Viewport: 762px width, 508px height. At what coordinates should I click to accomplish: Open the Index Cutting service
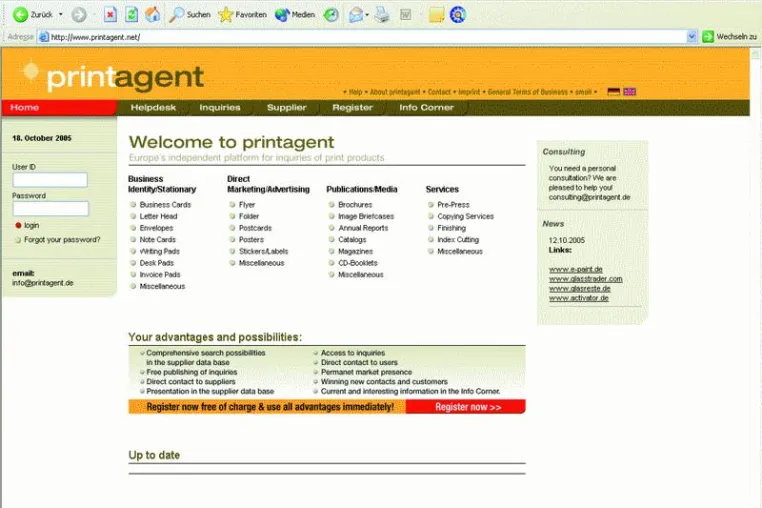tap(458, 240)
